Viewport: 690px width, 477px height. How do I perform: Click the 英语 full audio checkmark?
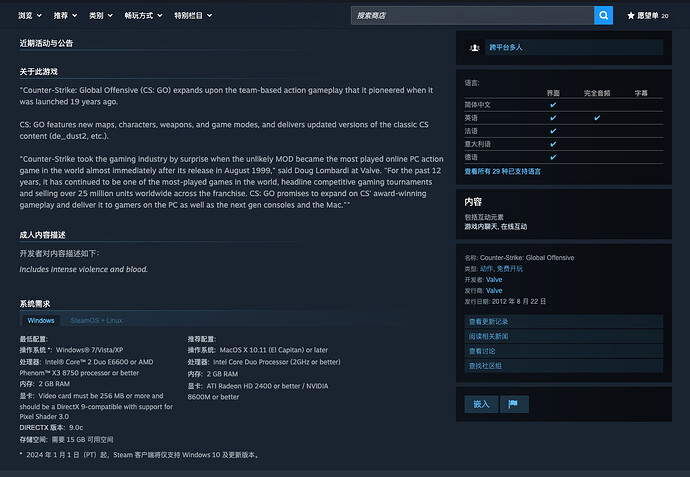tap(597, 118)
